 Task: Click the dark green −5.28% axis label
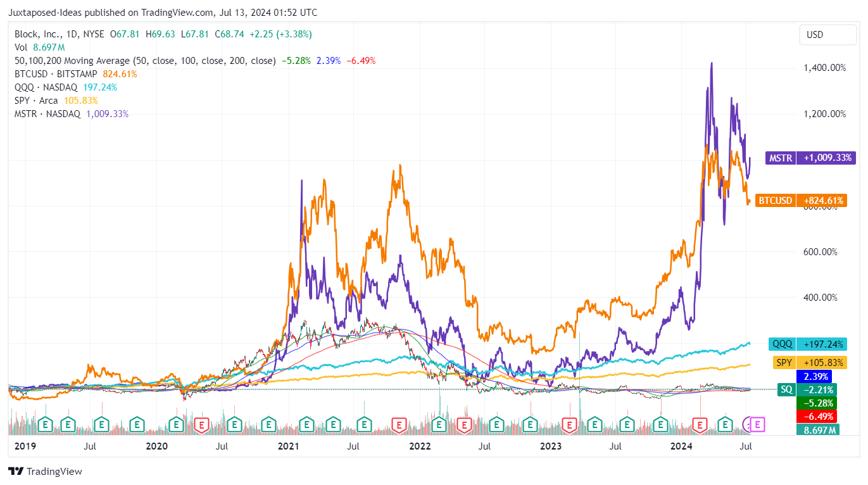[x=817, y=403]
